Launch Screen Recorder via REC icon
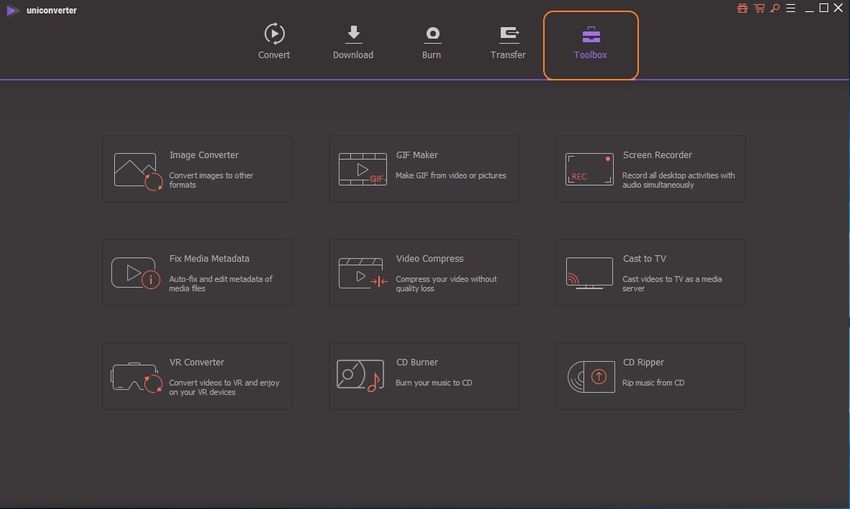This screenshot has width=850, height=509. [589, 170]
